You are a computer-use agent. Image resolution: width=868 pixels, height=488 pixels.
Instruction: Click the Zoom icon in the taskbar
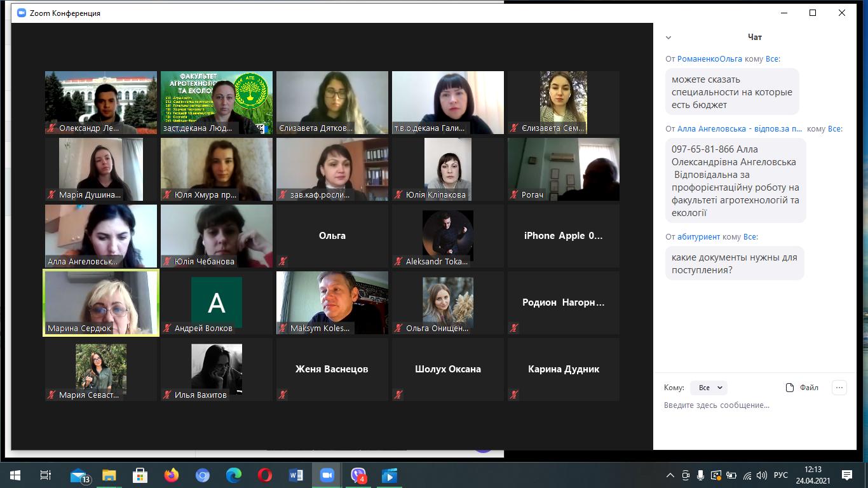point(327,475)
